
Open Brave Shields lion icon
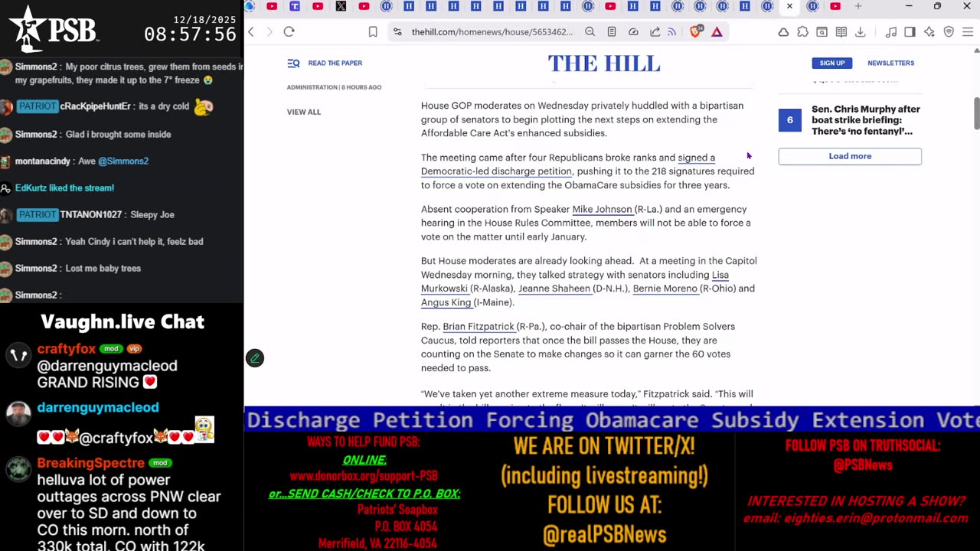click(x=696, y=32)
